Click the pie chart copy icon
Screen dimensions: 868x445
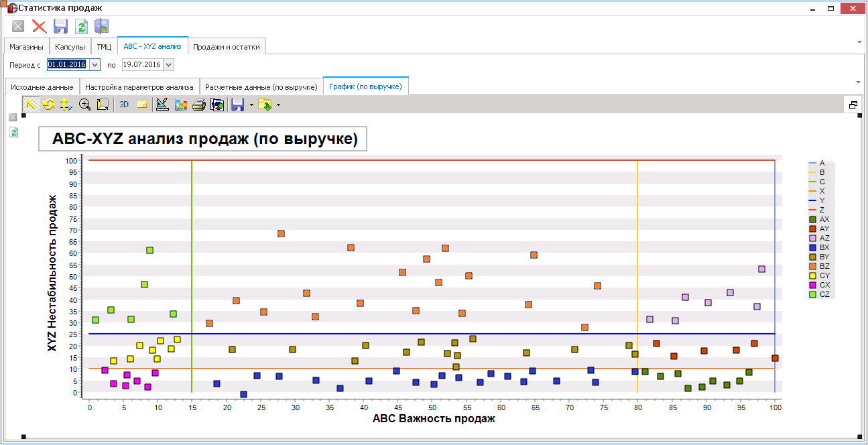(x=216, y=105)
